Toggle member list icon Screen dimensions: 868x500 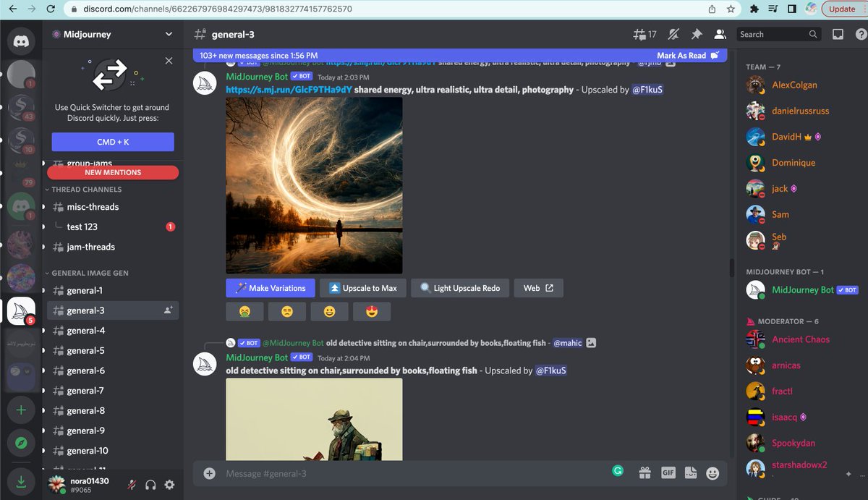click(720, 34)
